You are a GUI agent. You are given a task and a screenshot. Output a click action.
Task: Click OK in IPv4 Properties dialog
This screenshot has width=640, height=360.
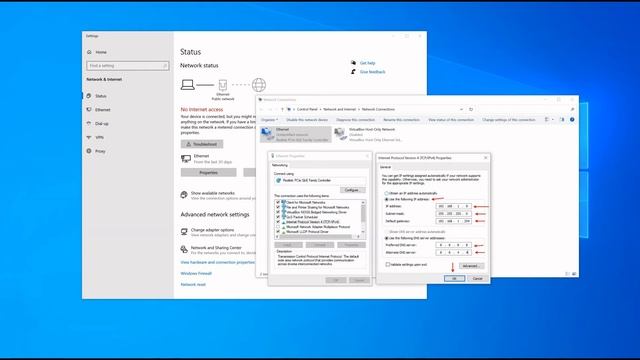454,279
